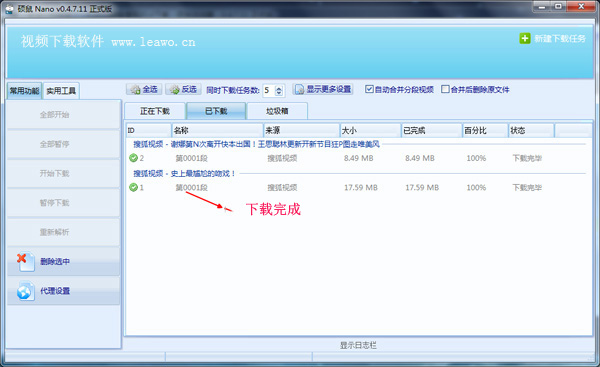Screen dimensions: 600x367
Task: Click the 全部开始 sidebar button
Action: 64,114
